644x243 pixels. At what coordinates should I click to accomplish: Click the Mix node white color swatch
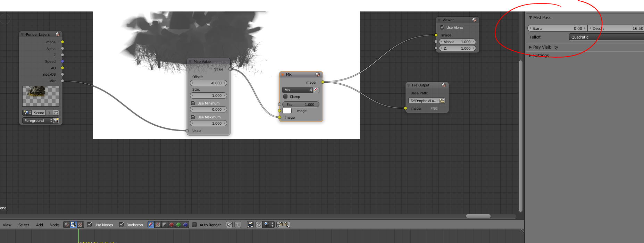[x=287, y=111]
